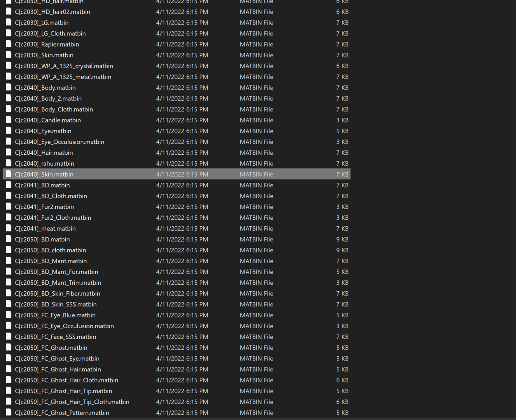Click MATBIN File type of C[c2040]_Body_2.matbin
Viewport: 516px width, 420px height.
pyautogui.click(x=257, y=98)
